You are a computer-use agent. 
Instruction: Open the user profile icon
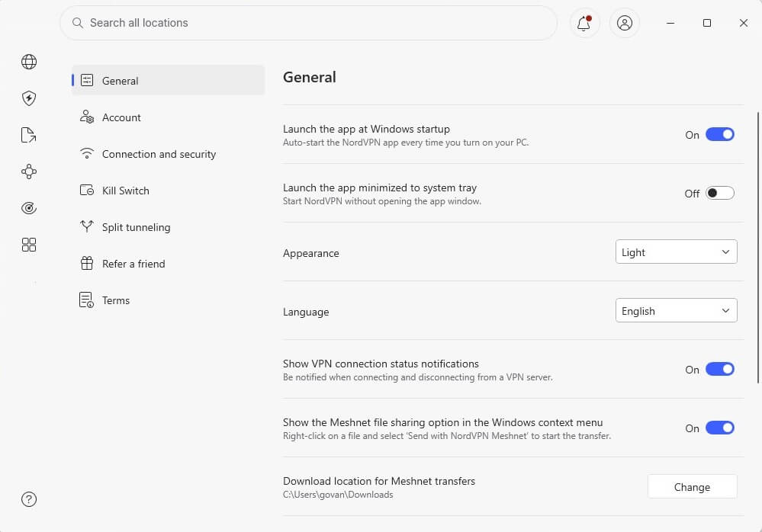click(x=625, y=23)
